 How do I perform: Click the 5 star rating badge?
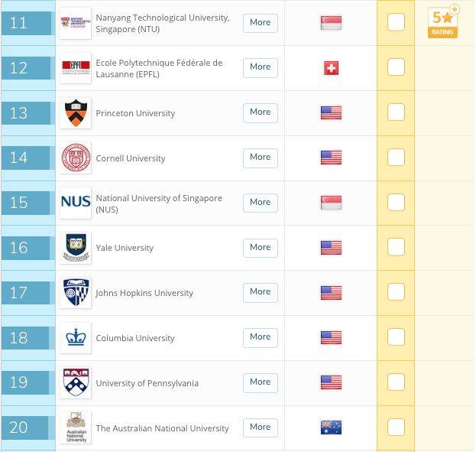pos(443,21)
